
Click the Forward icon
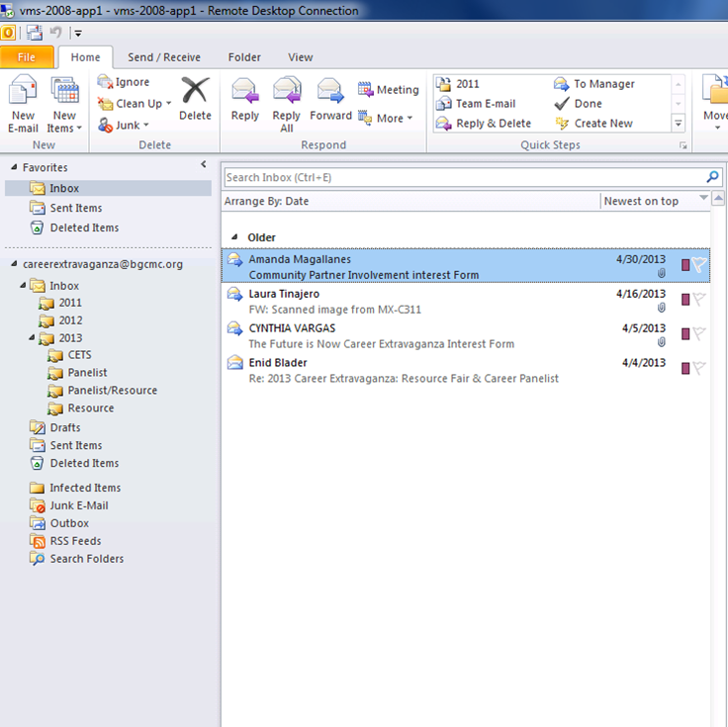(330, 90)
